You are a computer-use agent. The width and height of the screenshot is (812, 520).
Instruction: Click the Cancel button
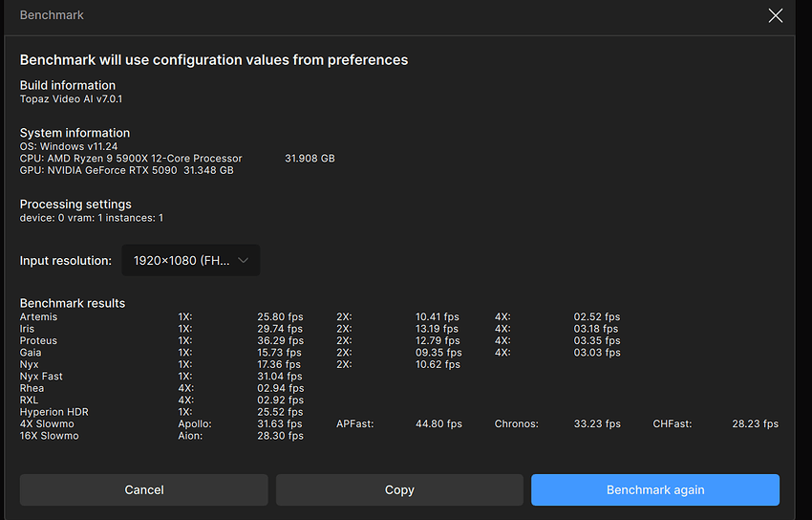[x=143, y=489]
